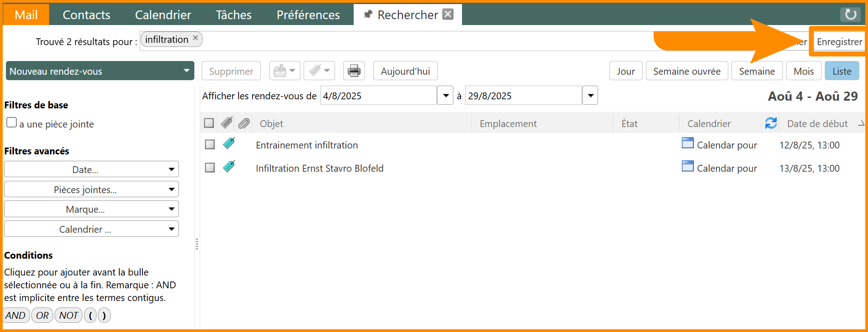Sort by the paperclip attachment column

coord(244,123)
